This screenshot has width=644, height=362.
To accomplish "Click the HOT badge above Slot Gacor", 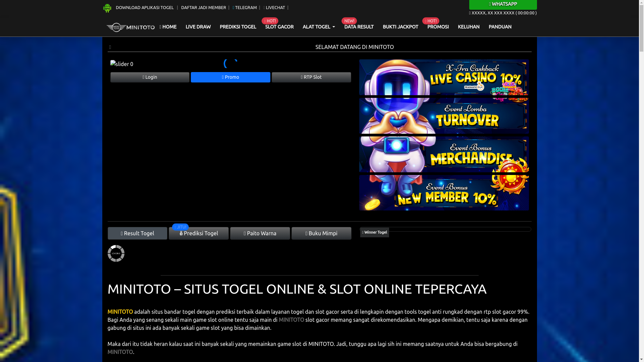I will click(x=270, y=21).
